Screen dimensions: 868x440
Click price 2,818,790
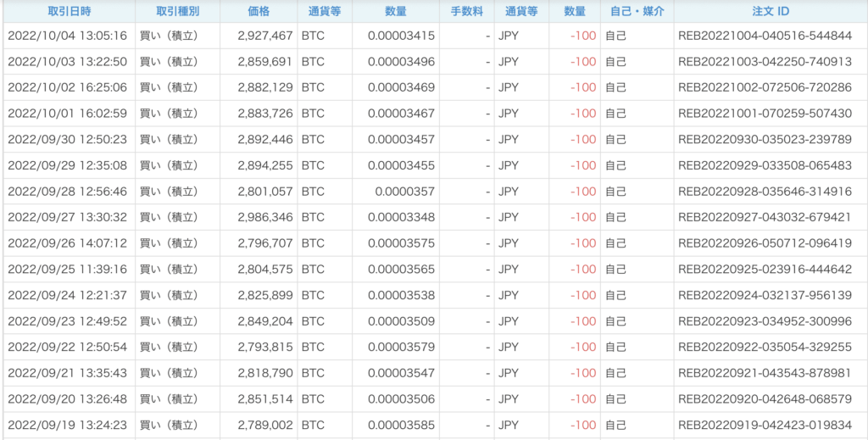coord(265,373)
